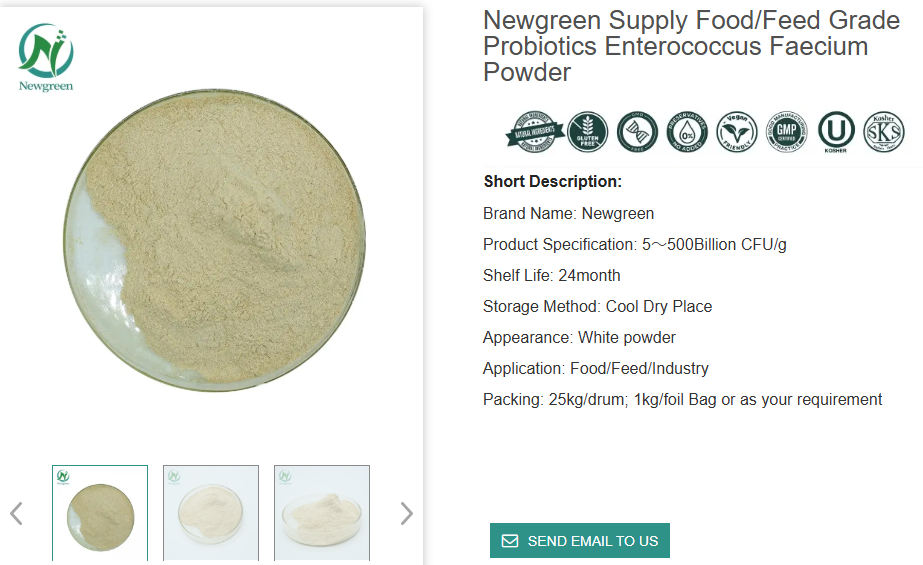This screenshot has height=565, width=923.
Task: Click the No Preservatives Added badge
Action: (687, 131)
